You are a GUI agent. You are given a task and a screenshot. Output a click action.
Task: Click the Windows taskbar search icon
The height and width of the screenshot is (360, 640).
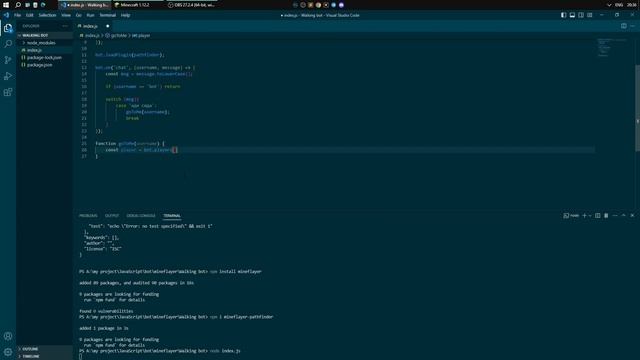[18, 5]
